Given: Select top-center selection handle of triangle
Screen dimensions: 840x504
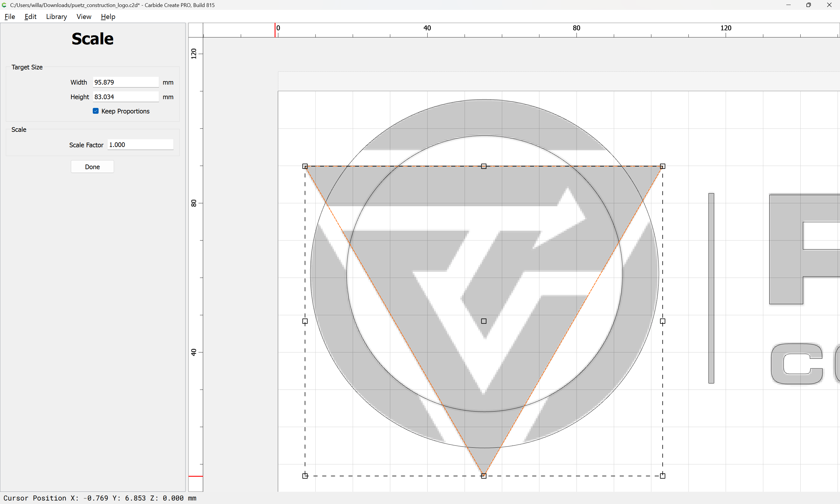Looking at the screenshot, I should pos(484,166).
